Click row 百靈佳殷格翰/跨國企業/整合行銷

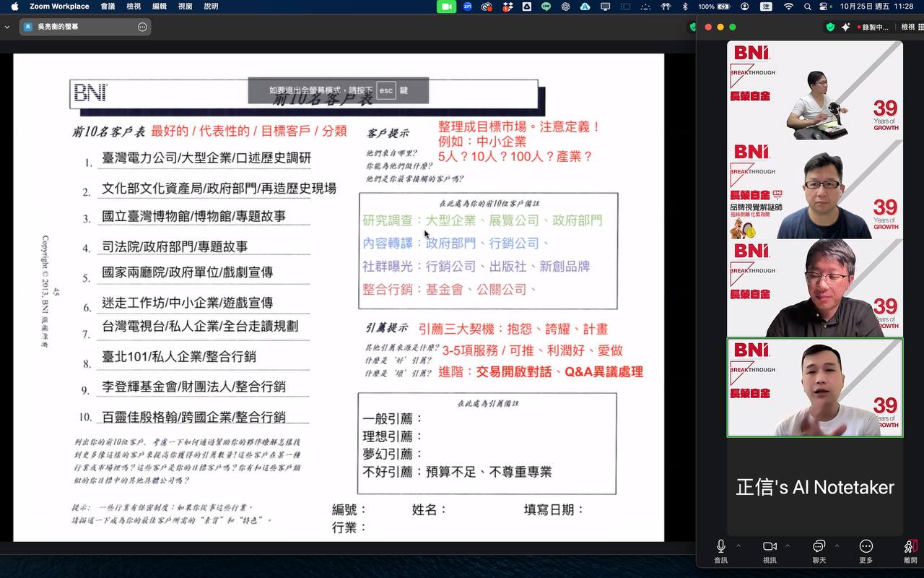[193, 417]
